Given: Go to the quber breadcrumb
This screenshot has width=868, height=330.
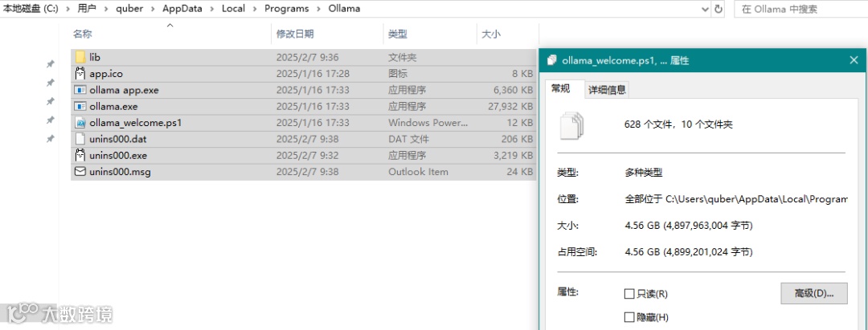Looking at the screenshot, I should 129,9.
